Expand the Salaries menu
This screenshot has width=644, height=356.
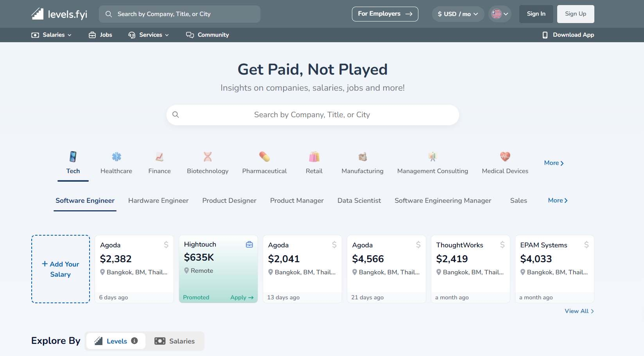click(x=52, y=35)
